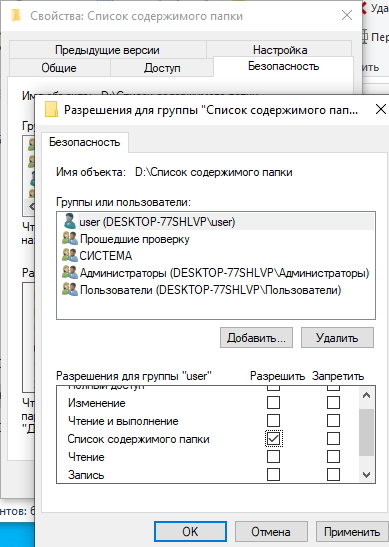Click the permissions list scrollbar thumb
Screen dimensions: 389x547
[366, 432]
